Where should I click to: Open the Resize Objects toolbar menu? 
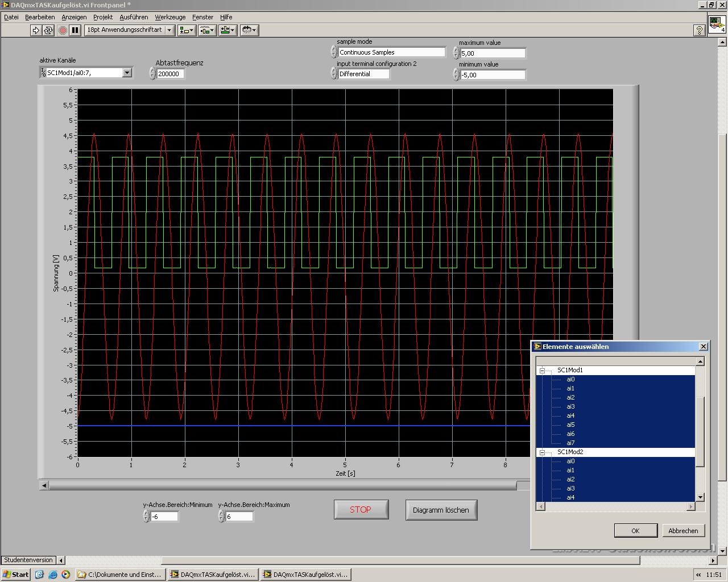click(x=227, y=30)
